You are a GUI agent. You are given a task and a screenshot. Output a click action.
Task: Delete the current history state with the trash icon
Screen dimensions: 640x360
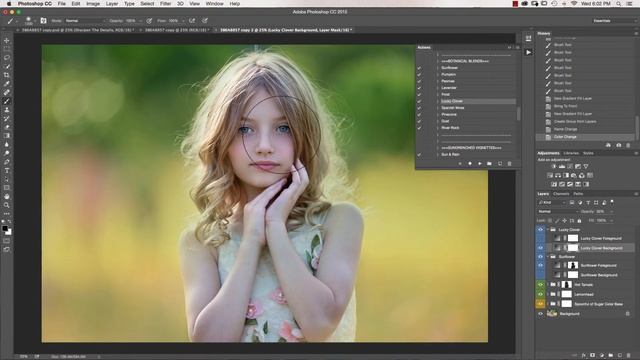click(628, 145)
